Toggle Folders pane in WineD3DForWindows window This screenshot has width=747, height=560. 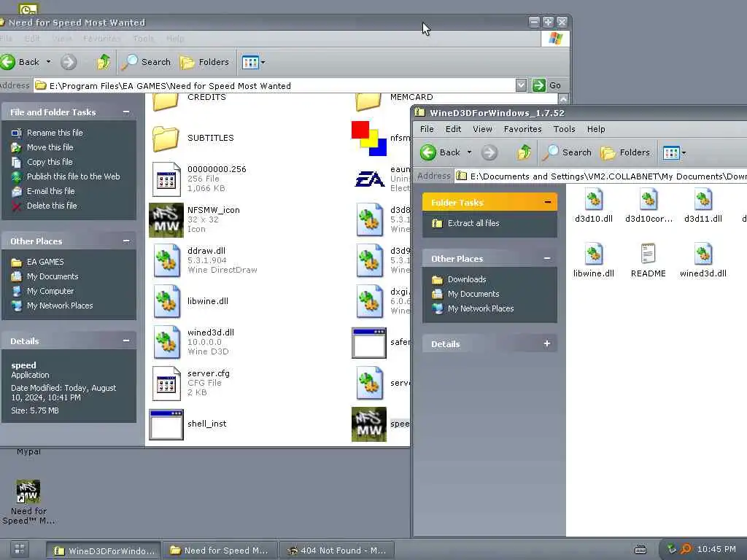pos(625,152)
